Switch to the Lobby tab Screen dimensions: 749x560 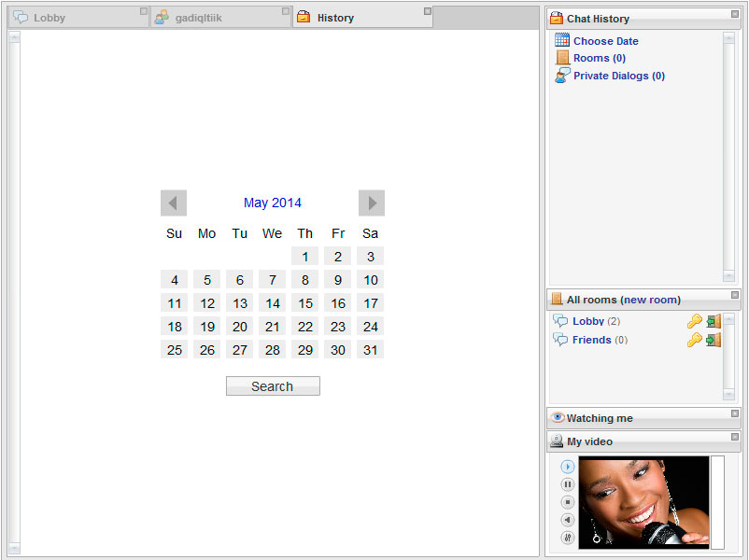click(x=49, y=18)
